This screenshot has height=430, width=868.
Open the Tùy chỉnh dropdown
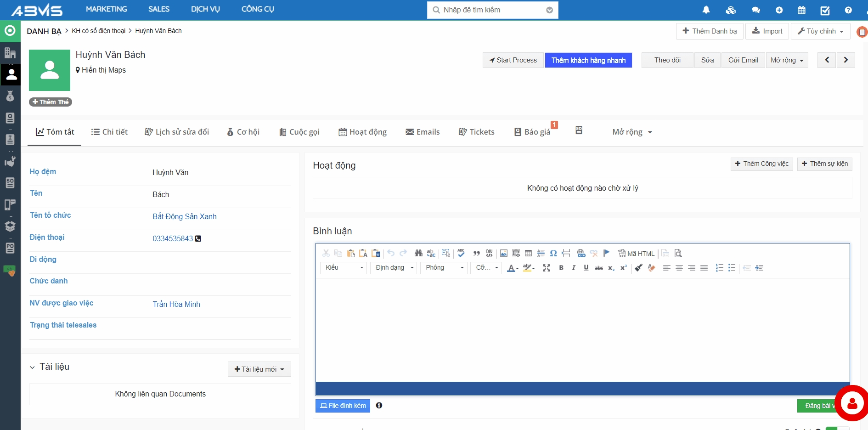coord(820,31)
